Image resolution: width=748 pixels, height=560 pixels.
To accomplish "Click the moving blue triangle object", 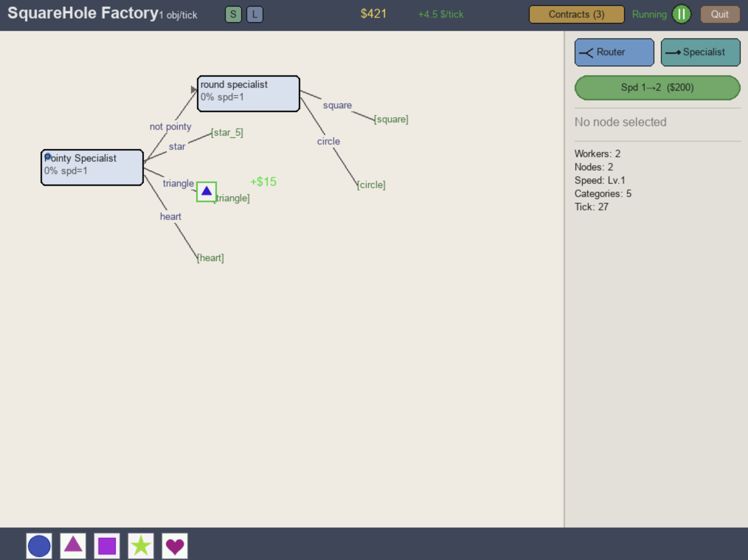I will 207,191.
